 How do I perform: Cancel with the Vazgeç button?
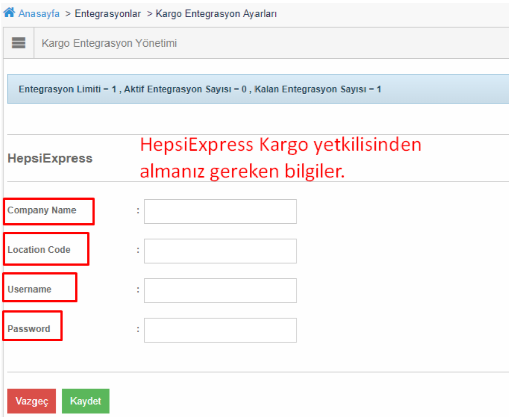(31, 401)
